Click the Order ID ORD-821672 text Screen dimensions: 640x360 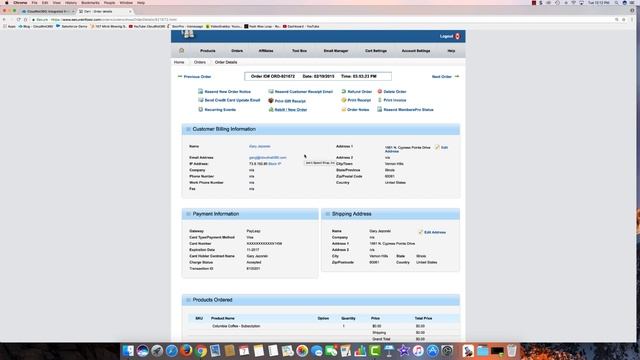pos(273,76)
